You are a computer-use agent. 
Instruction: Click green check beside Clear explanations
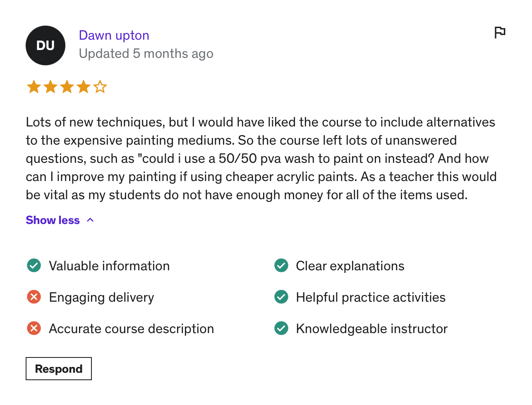(281, 265)
